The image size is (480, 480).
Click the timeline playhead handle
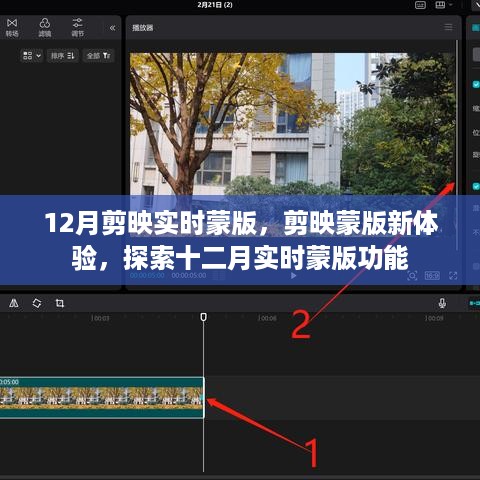point(203,317)
